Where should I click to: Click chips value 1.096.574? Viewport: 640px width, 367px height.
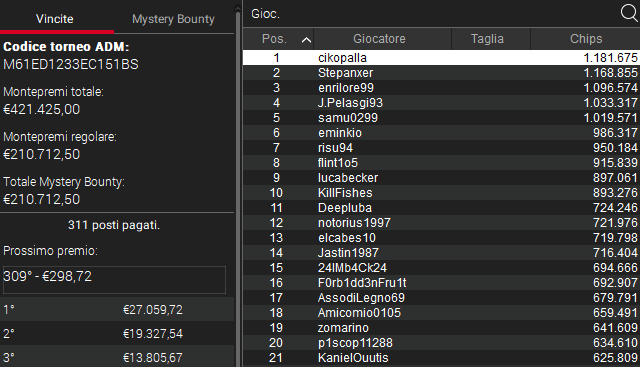[610, 88]
